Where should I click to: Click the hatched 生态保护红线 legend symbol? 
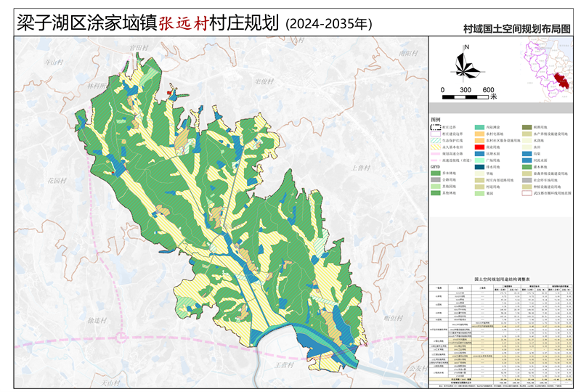436,141
